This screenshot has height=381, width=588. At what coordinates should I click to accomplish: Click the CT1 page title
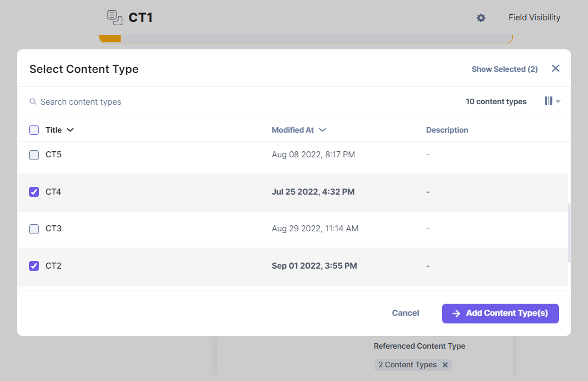click(140, 18)
